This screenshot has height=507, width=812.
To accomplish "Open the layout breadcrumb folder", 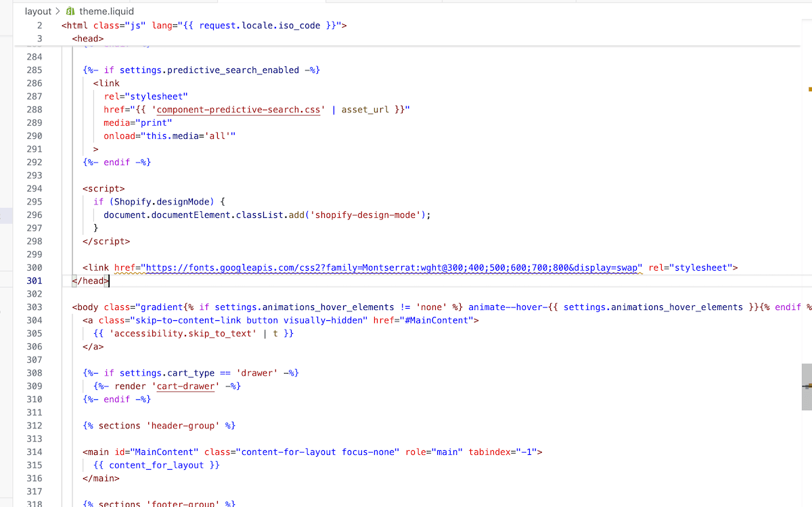I will [x=38, y=12].
